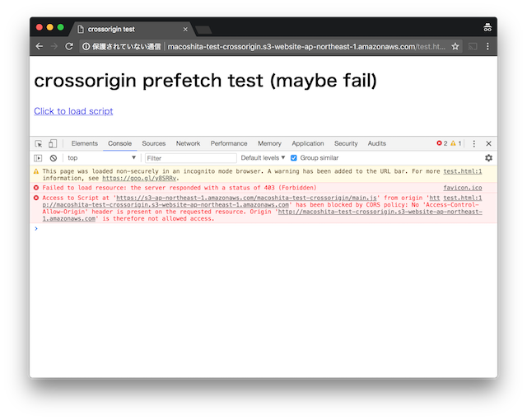Expand the top context selector dropdown
The image size is (527, 420).
pos(101,157)
